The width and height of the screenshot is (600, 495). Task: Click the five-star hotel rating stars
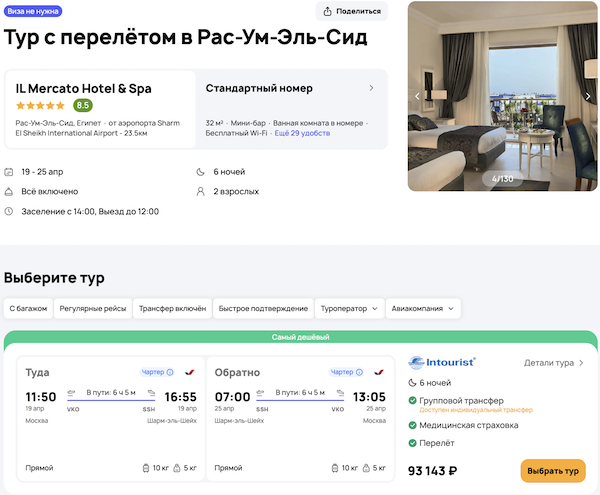[40, 105]
